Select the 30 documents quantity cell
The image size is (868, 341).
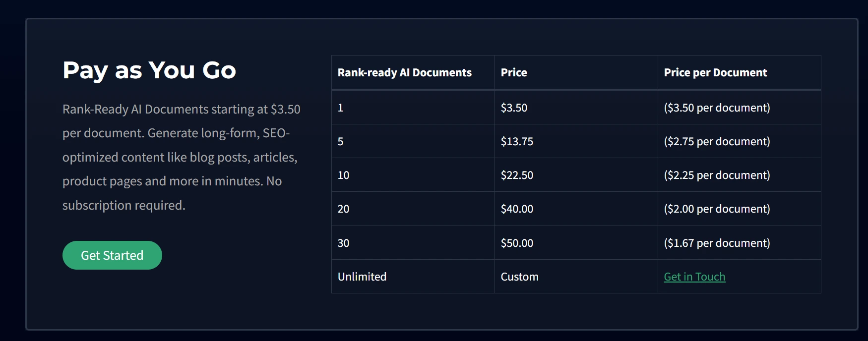pyautogui.click(x=413, y=243)
